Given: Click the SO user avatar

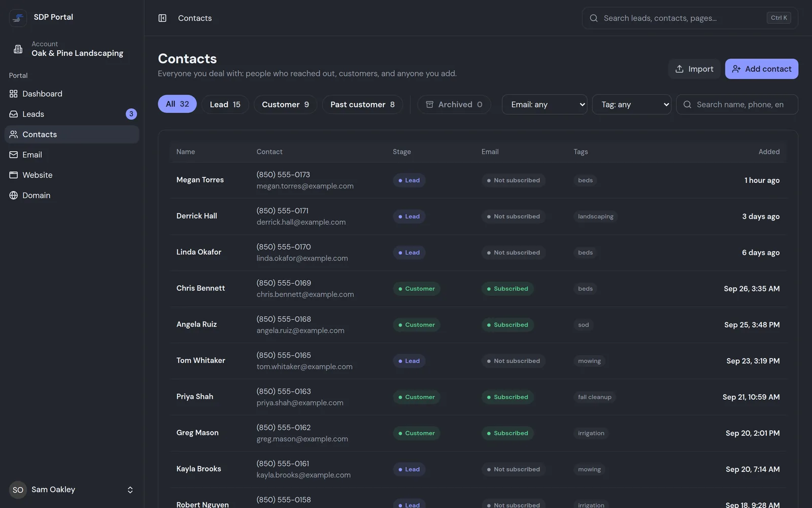Looking at the screenshot, I should pyautogui.click(x=18, y=490).
